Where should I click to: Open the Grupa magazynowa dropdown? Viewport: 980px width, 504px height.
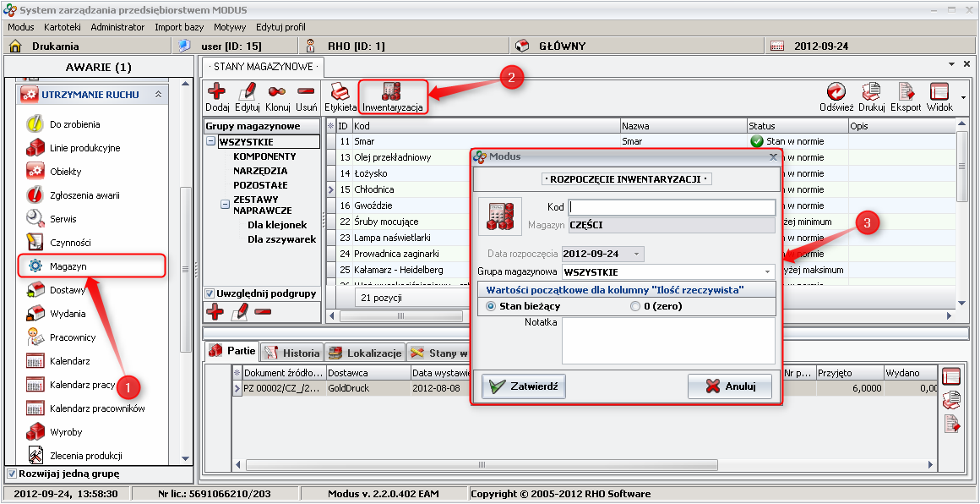click(x=767, y=272)
